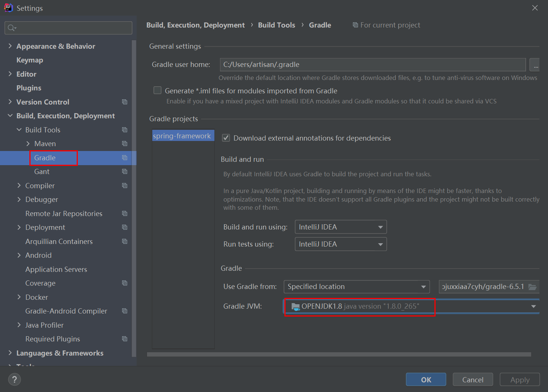
Task: Click the Apply button
Action: (520, 379)
